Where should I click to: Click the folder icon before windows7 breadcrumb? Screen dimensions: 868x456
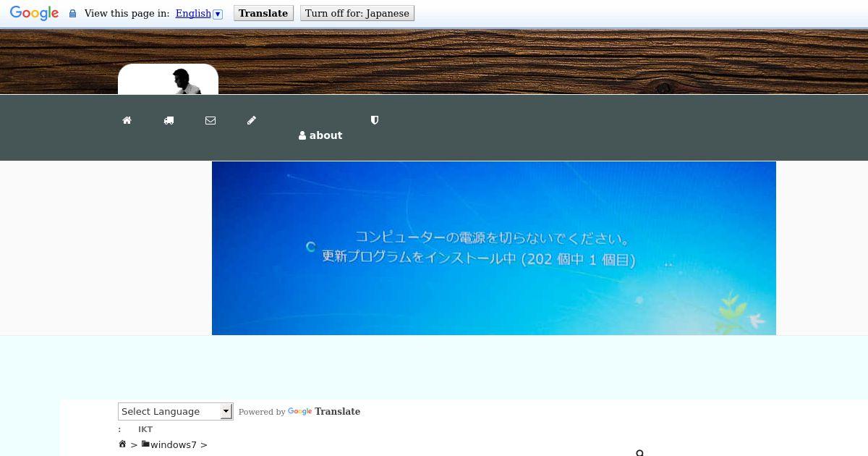[x=145, y=444]
